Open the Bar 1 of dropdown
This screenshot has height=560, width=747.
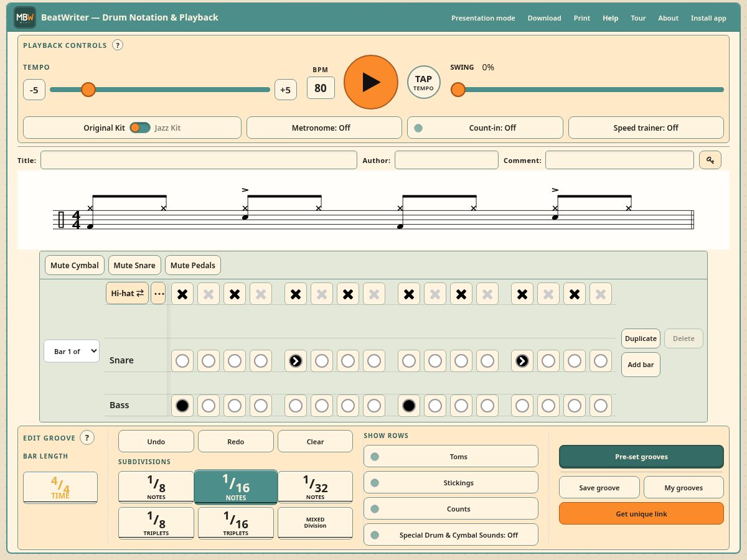click(x=72, y=351)
